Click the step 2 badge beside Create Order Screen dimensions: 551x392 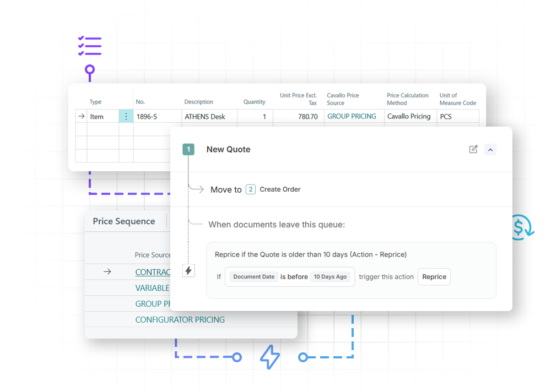(251, 189)
